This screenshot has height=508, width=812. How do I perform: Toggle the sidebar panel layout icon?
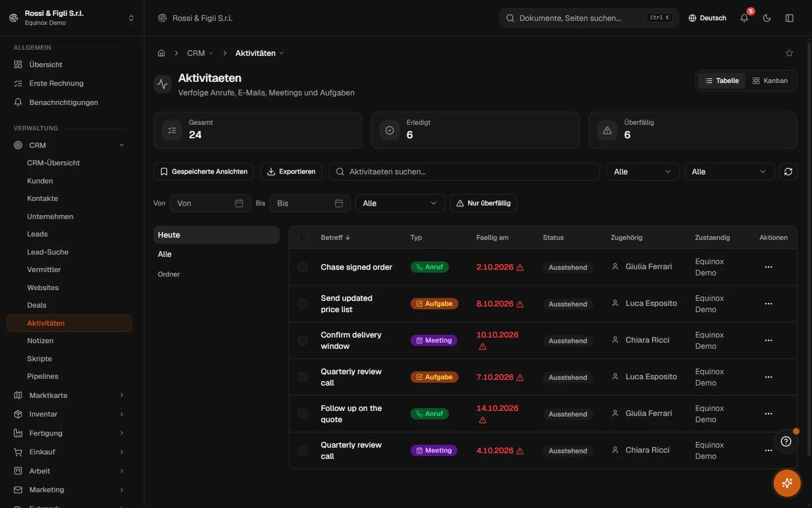coord(789,18)
